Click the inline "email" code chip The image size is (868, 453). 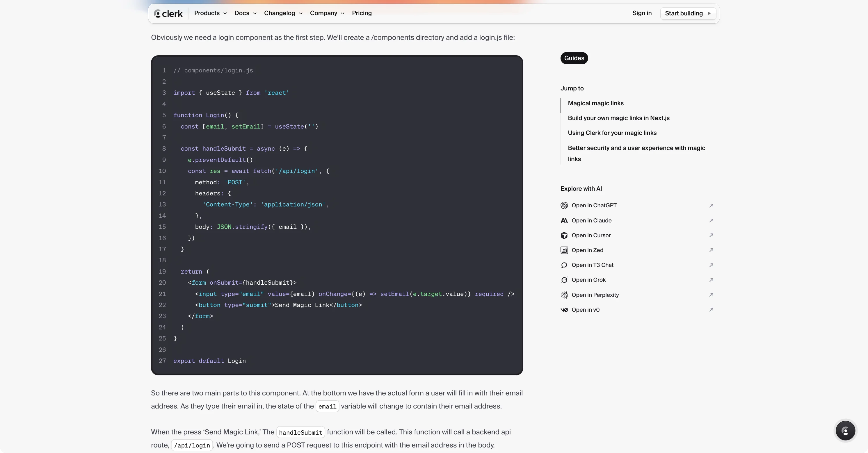click(x=327, y=406)
